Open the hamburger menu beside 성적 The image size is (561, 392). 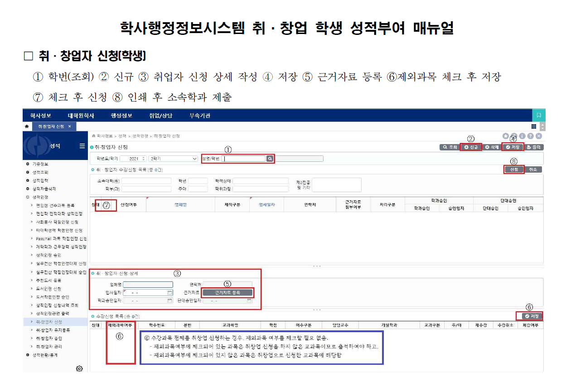click(x=82, y=146)
